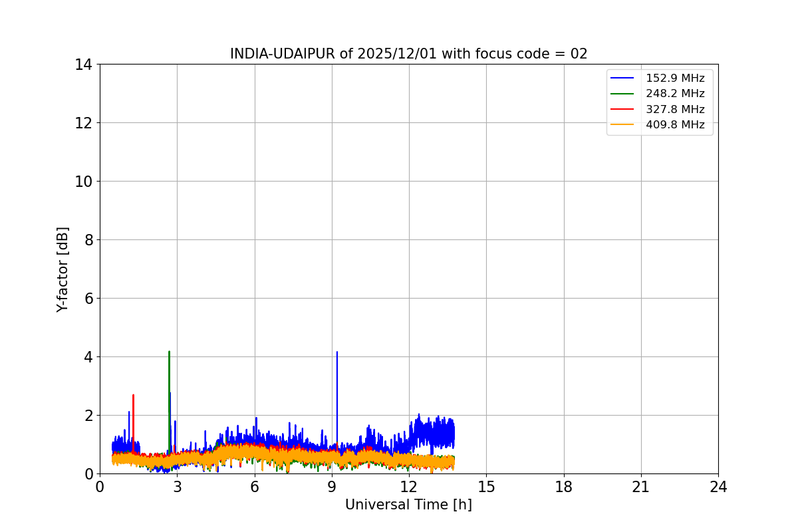The height and width of the screenshot is (532, 798).
Task: Click the x-axis tick label 24
Action: tap(718, 487)
